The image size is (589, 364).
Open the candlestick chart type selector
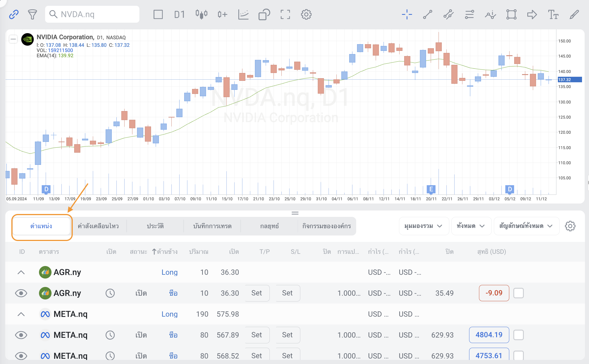[201, 14]
